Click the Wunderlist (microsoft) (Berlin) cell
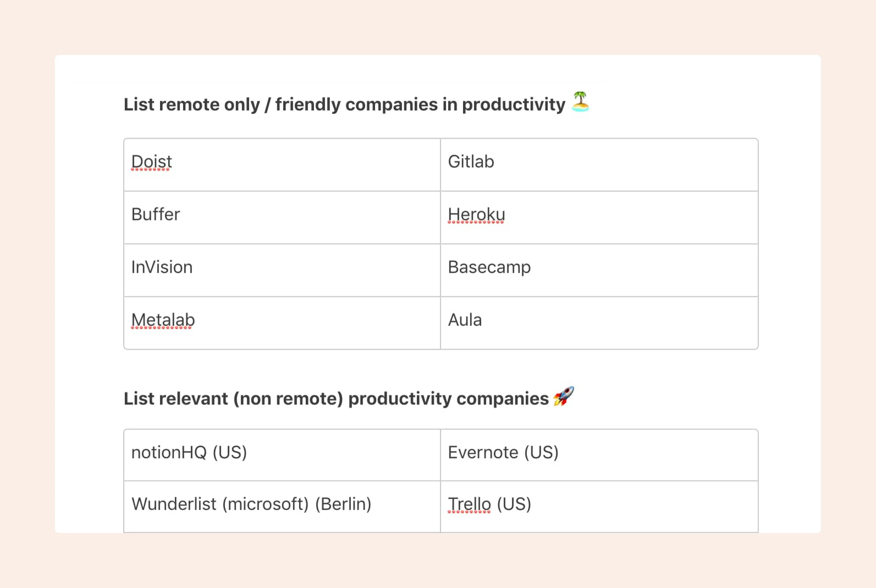876x588 pixels. [282, 507]
